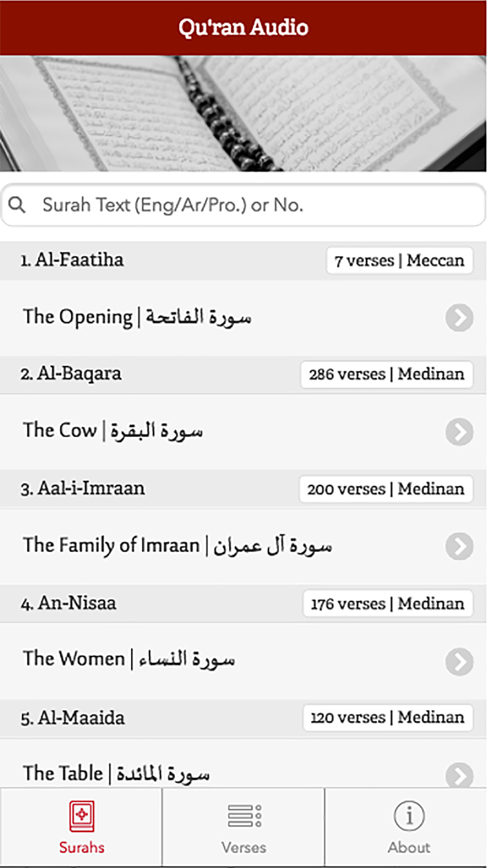Click the Surah Text search field

pos(244,205)
